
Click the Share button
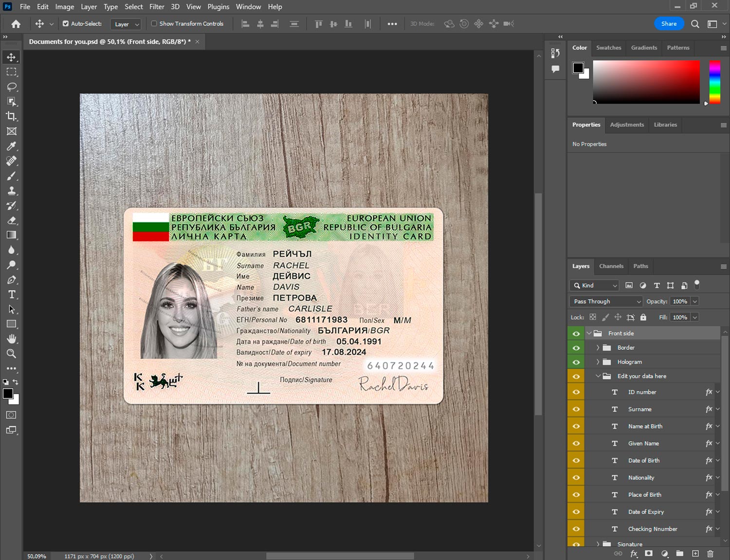coord(669,24)
